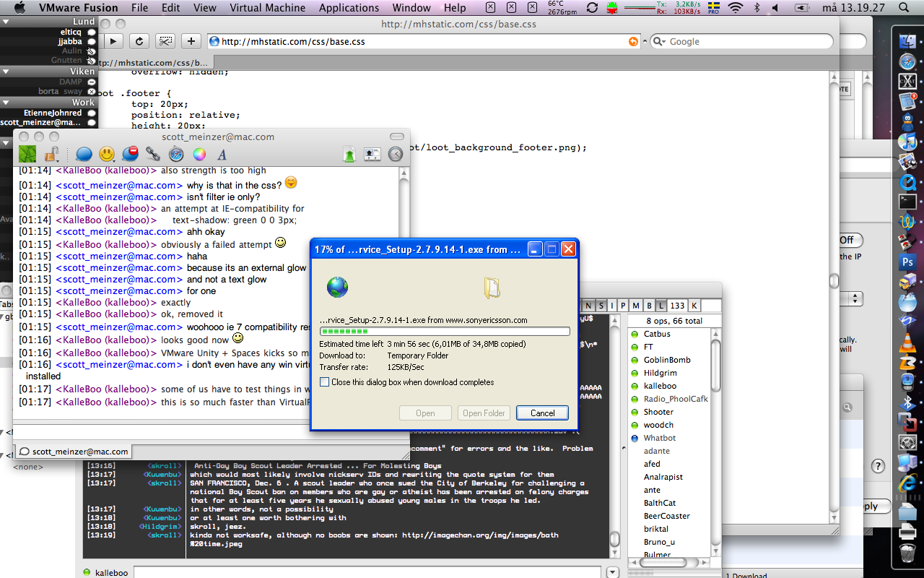The image size is (924, 578).
Task: Select user GoblinBomb in IRC user list
Action: tap(666, 360)
